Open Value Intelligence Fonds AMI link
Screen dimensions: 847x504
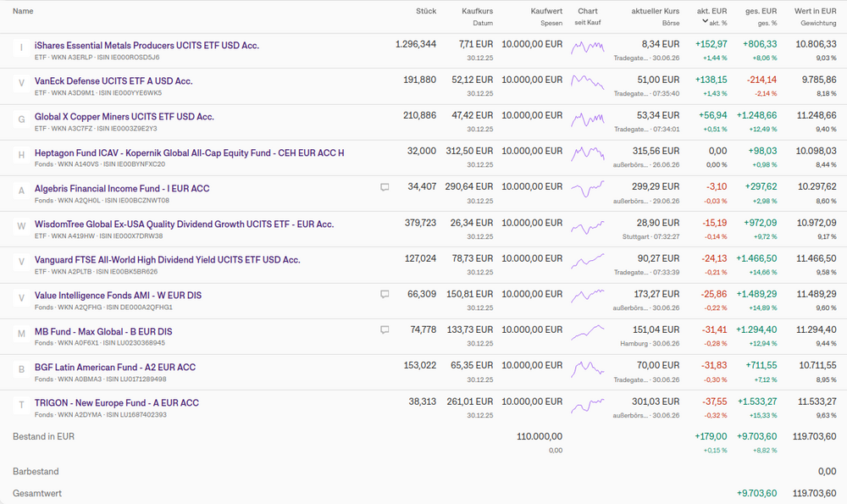118,296
